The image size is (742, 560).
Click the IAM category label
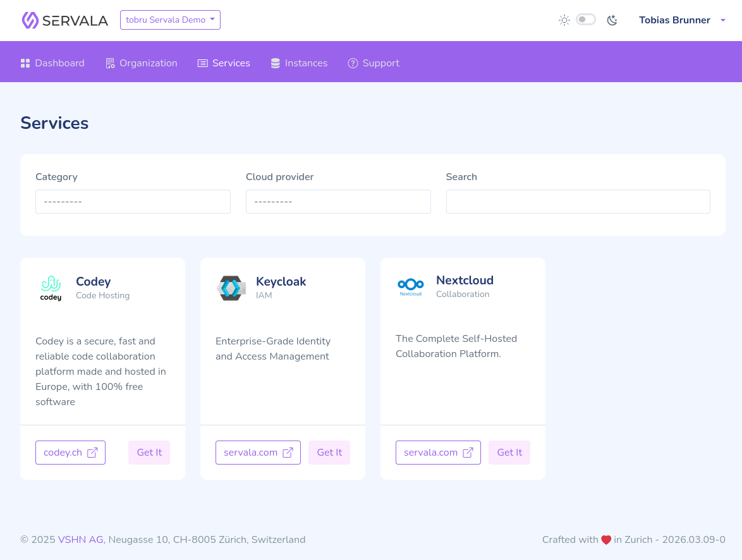click(264, 295)
